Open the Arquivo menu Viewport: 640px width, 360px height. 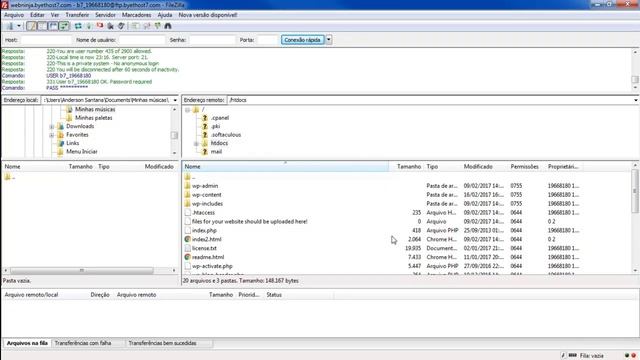[14, 15]
